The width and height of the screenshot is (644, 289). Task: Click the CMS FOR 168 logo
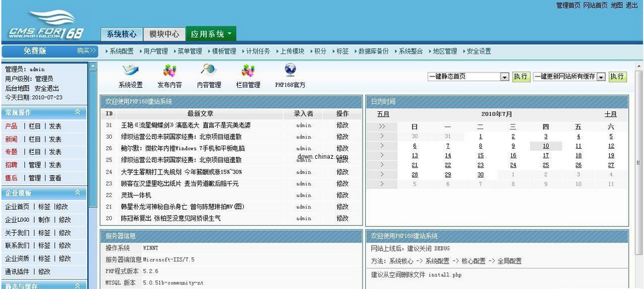(x=46, y=25)
